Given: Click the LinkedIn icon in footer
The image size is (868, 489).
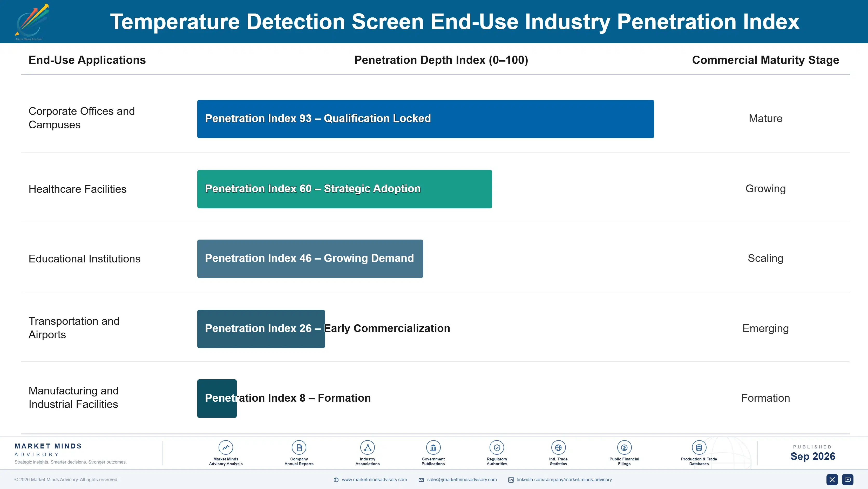Looking at the screenshot, I should [511, 480].
